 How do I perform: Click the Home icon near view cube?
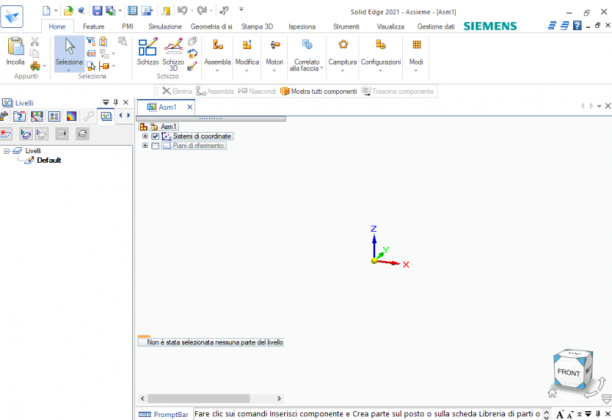click(x=552, y=393)
